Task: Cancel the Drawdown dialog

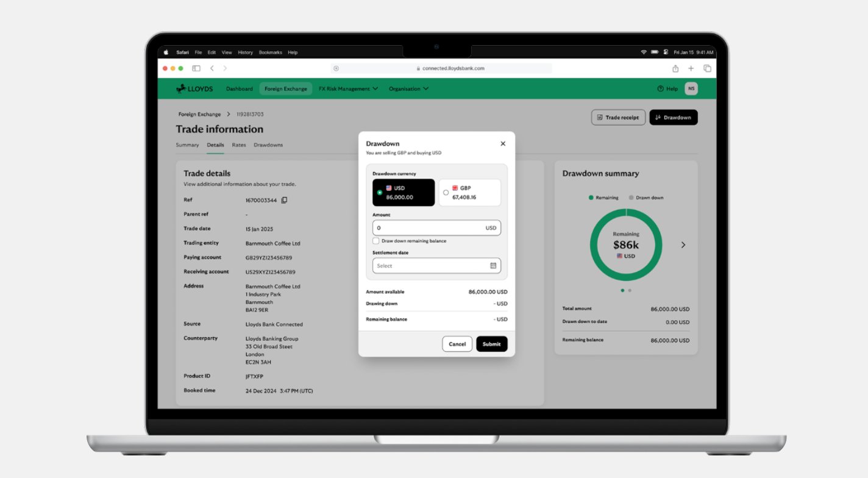Action: coord(457,343)
